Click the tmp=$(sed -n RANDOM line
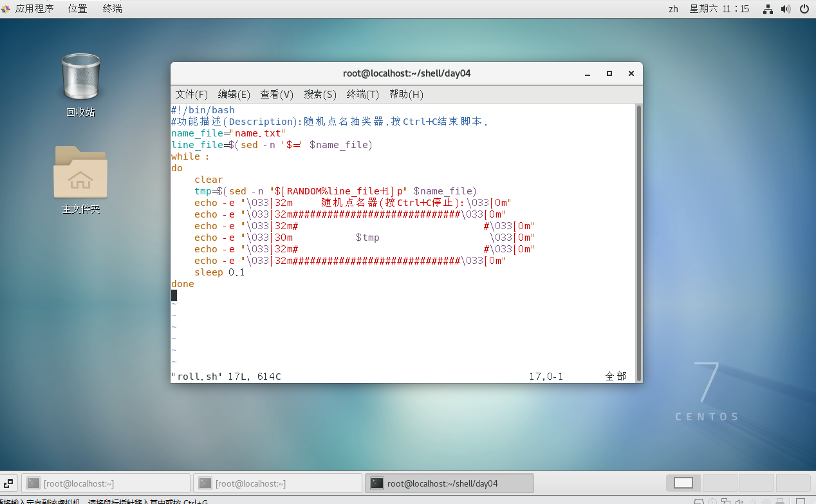816x504 pixels. [x=335, y=191]
